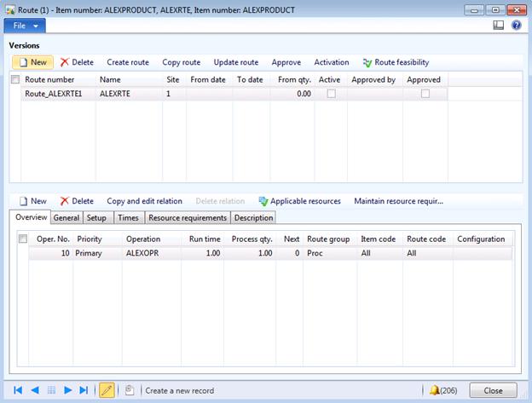The image size is (532, 403).
Task: Go to the first record
Action: click(x=18, y=390)
